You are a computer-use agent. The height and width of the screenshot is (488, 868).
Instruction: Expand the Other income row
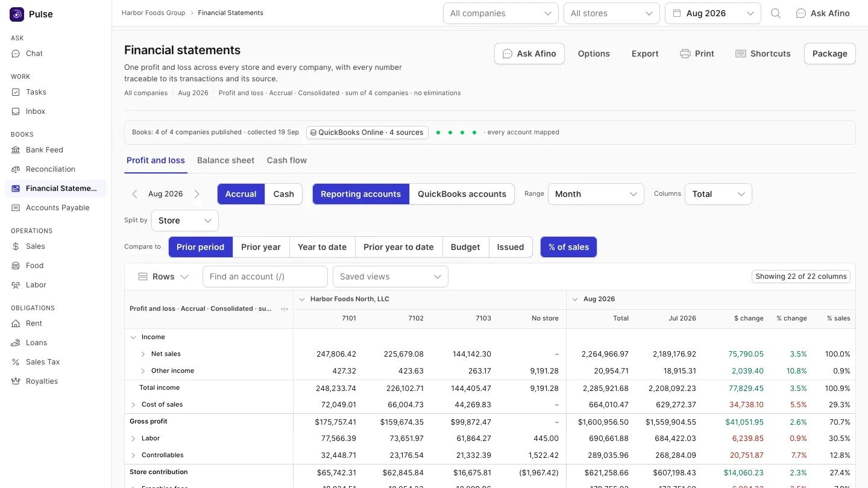click(x=143, y=371)
